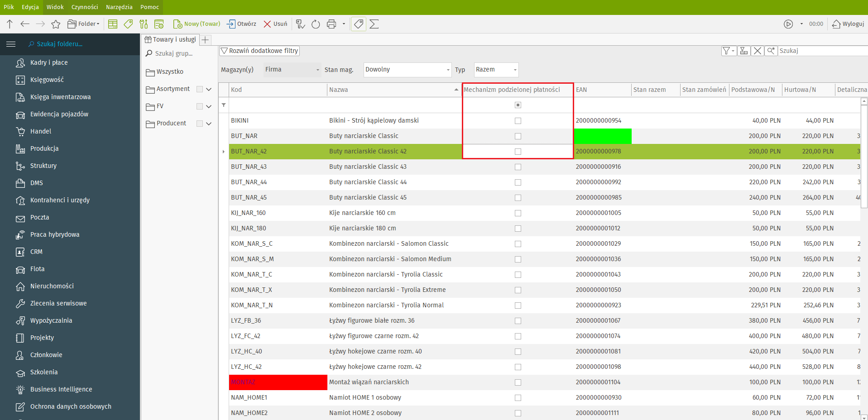
Task: Navigate back with the left arrow
Action: [x=25, y=24]
